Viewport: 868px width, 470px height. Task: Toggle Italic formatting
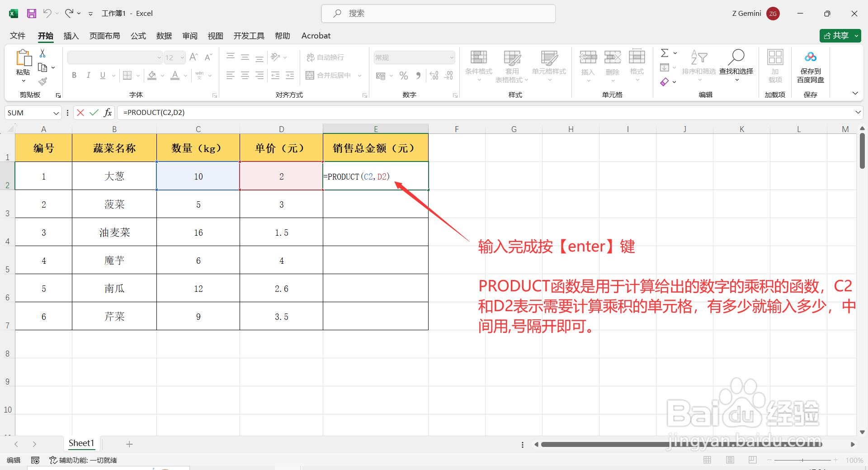pos(89,75)
